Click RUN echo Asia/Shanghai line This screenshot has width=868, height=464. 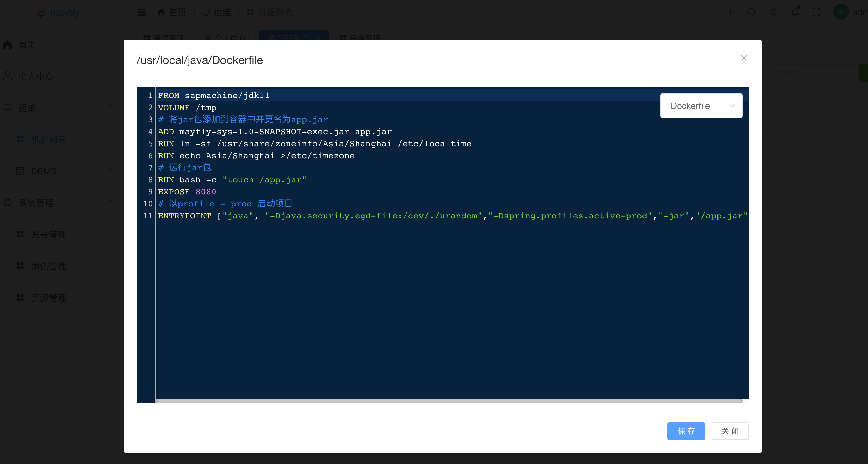pos(256,155)
